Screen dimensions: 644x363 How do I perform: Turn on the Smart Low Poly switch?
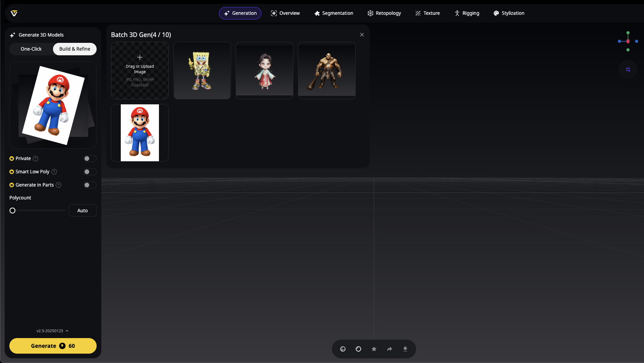click(90, 172)
